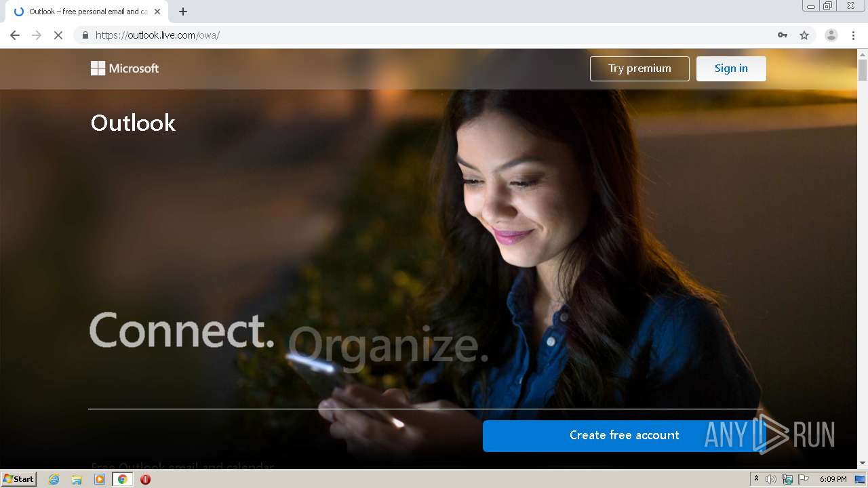Click the system clock 6:09 PM

coord(833,479)
